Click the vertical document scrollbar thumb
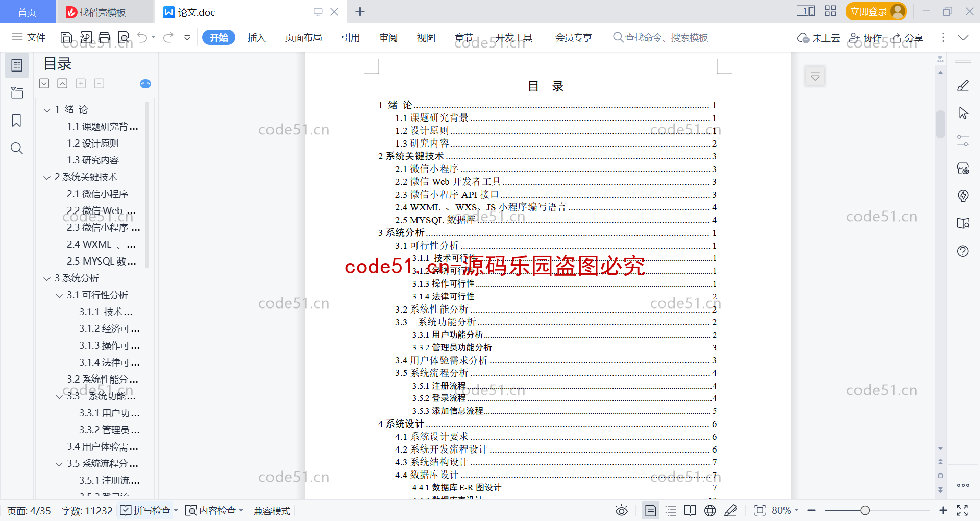The width and height of the screenshot is (980, 521). [940, 124]
